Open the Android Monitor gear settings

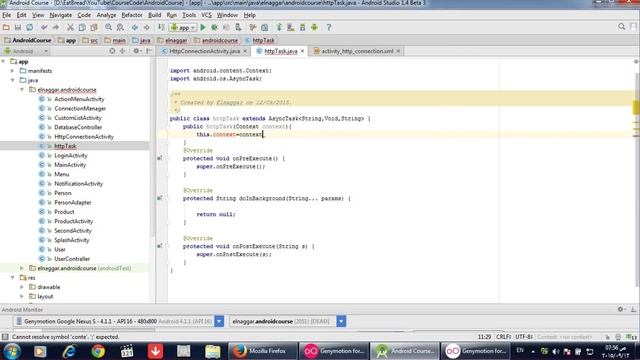coord(621,309)
